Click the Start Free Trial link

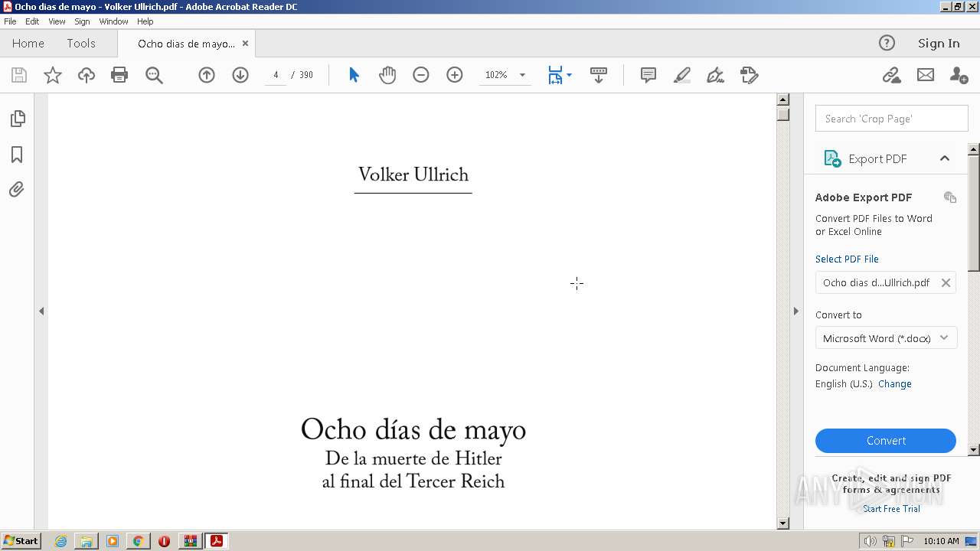[x=891, y=509]
